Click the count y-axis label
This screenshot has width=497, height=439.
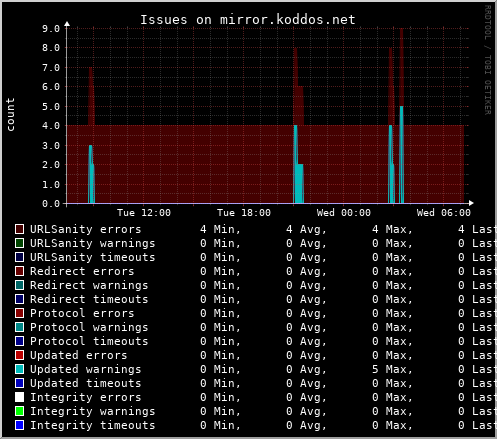coord(10,114)
